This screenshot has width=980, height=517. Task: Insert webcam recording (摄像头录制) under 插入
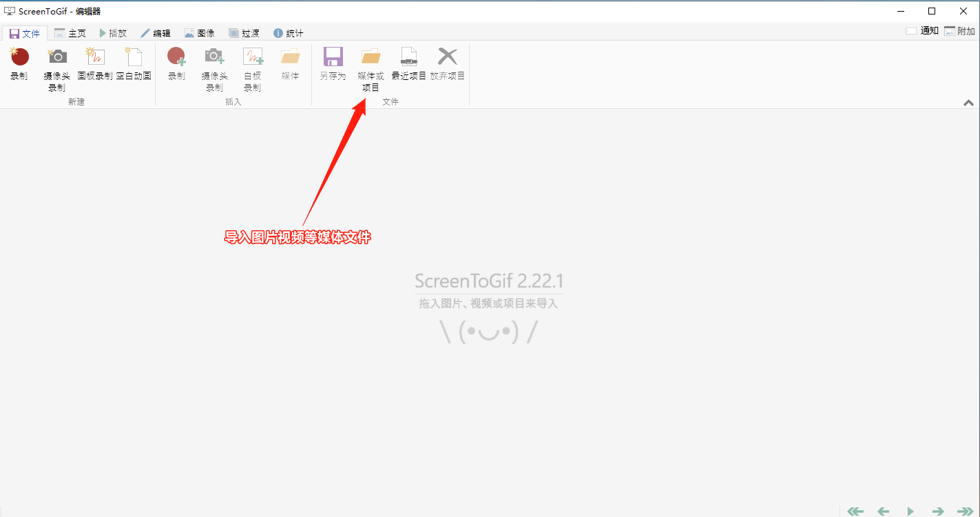214,70
